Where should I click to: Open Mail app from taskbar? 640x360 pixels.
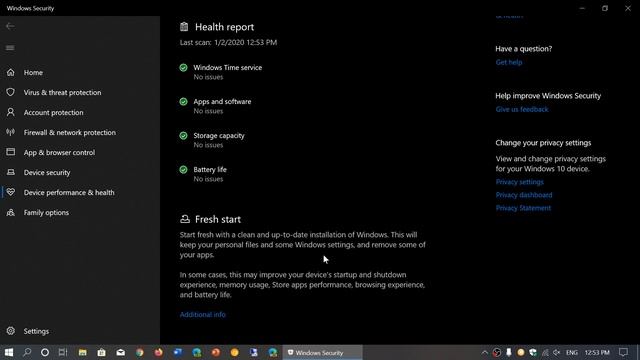click(x=121, y=352)
